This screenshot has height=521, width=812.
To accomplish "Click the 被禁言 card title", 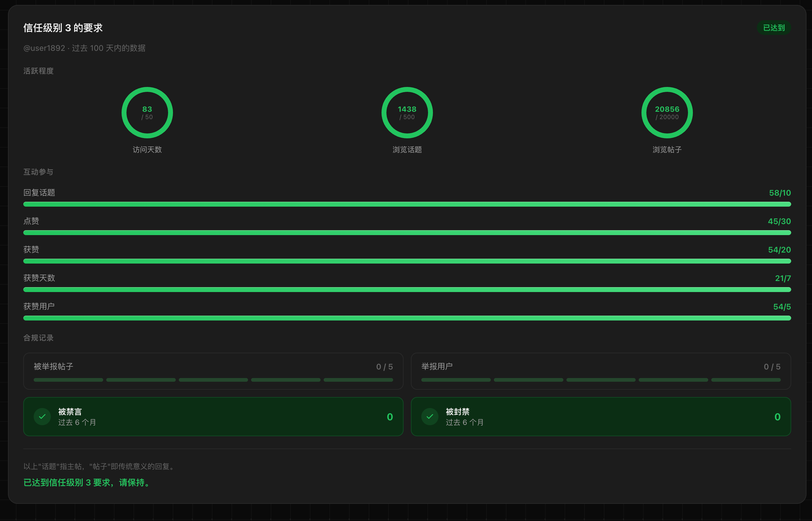I will 70,411.
